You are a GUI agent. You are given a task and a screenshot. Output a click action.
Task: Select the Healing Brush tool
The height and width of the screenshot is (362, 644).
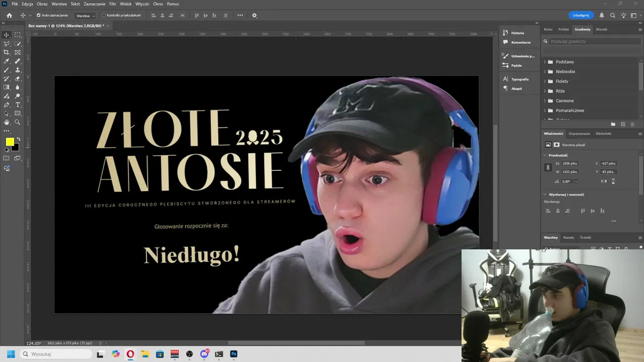coord(18,61)
